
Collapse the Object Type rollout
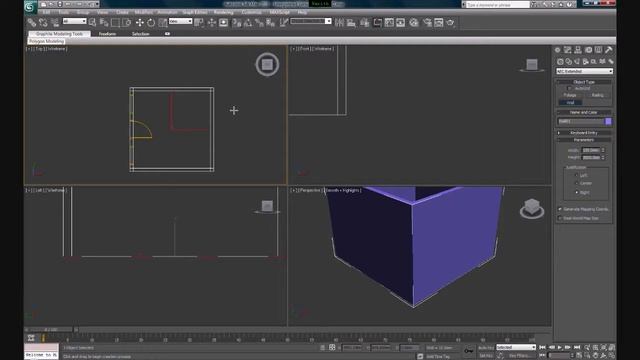click(584, 82)
